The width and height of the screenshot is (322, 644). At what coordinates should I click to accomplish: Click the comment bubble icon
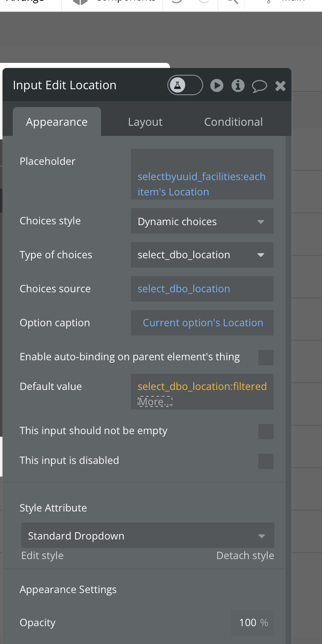[x=259, y=86]
